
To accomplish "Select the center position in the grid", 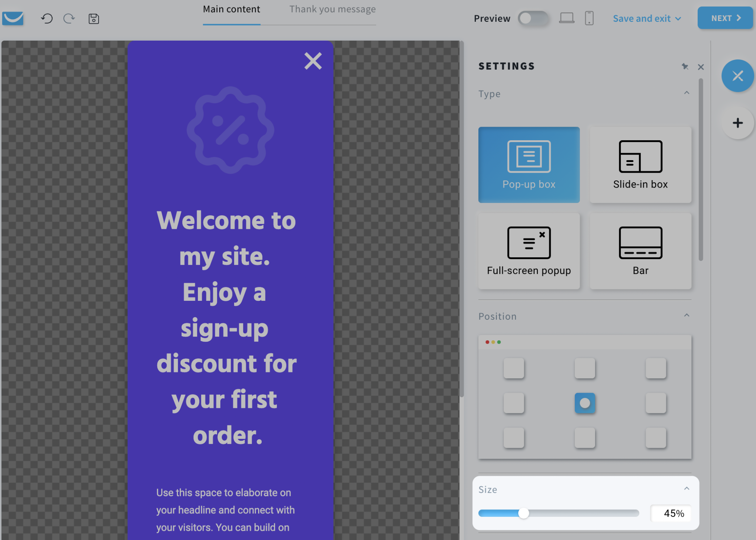I will [x=585, y=403].
